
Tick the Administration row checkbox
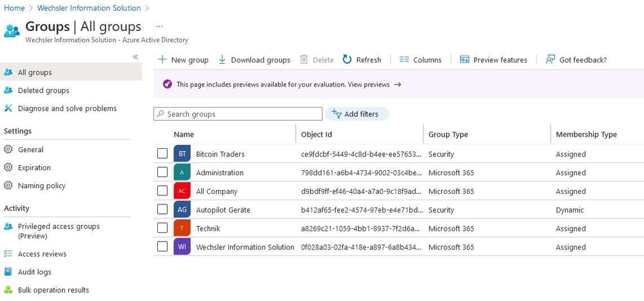tap(162, 172)
